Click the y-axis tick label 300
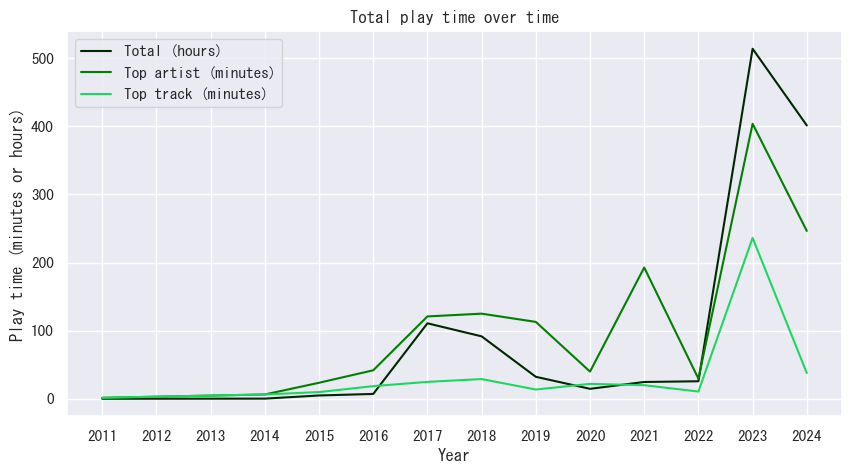The width and height of the screenshot is (852, 473). (43, 195)
